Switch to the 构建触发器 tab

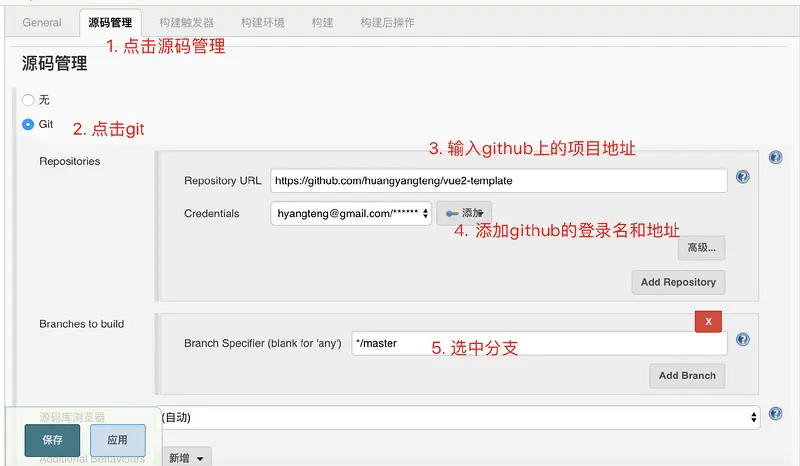186,22
